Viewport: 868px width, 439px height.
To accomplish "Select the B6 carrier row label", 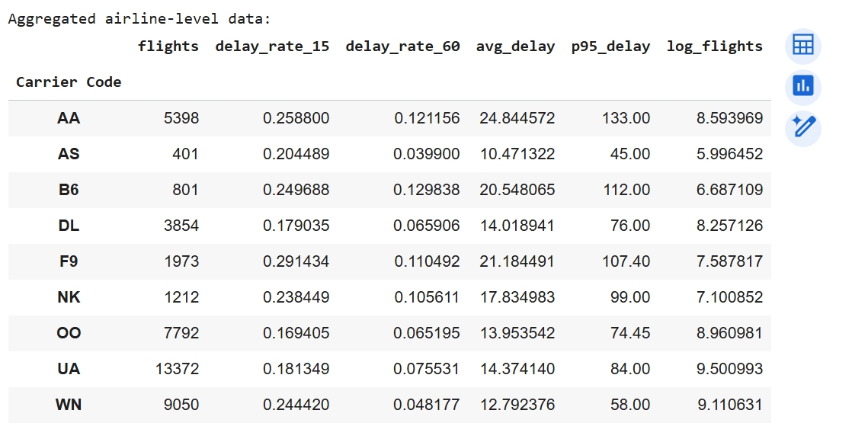I will point(68,190).
